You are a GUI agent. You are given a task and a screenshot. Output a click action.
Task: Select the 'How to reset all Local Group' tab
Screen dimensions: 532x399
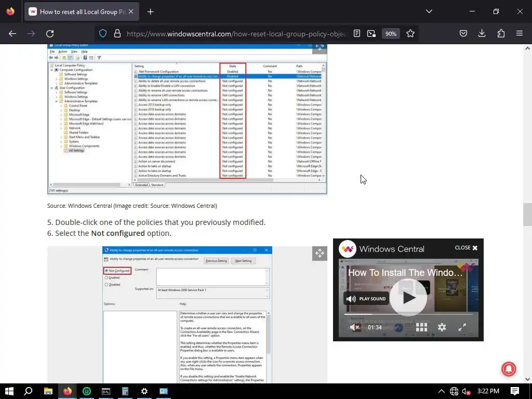pyautogui.click(x=82, y=12)
